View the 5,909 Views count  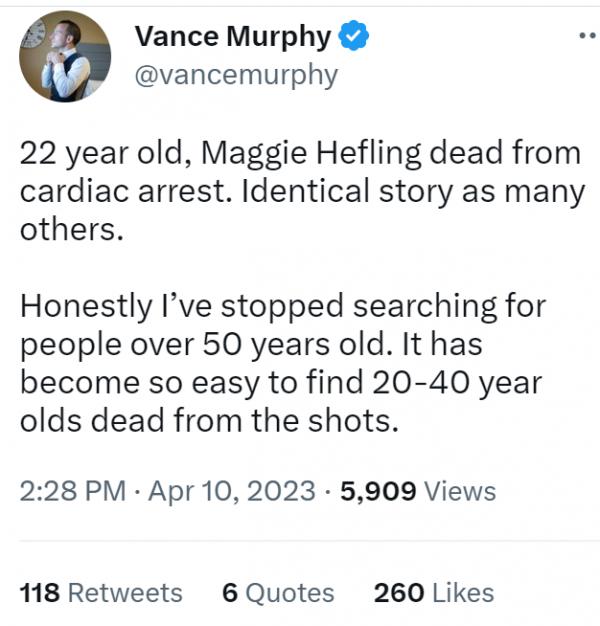[x=418, y=491]
